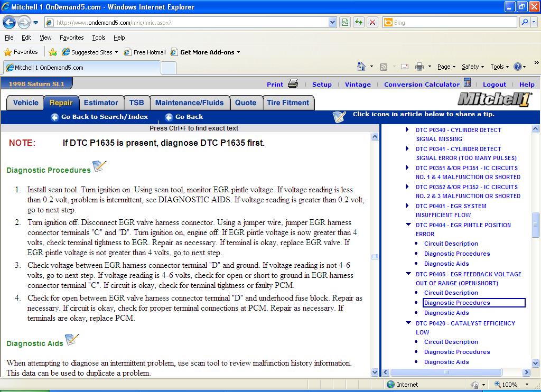Expand DTC P0340 Cylinder Detect Signal Missing
The width and height of the screenshot is (541, 392).
point(407,130)
